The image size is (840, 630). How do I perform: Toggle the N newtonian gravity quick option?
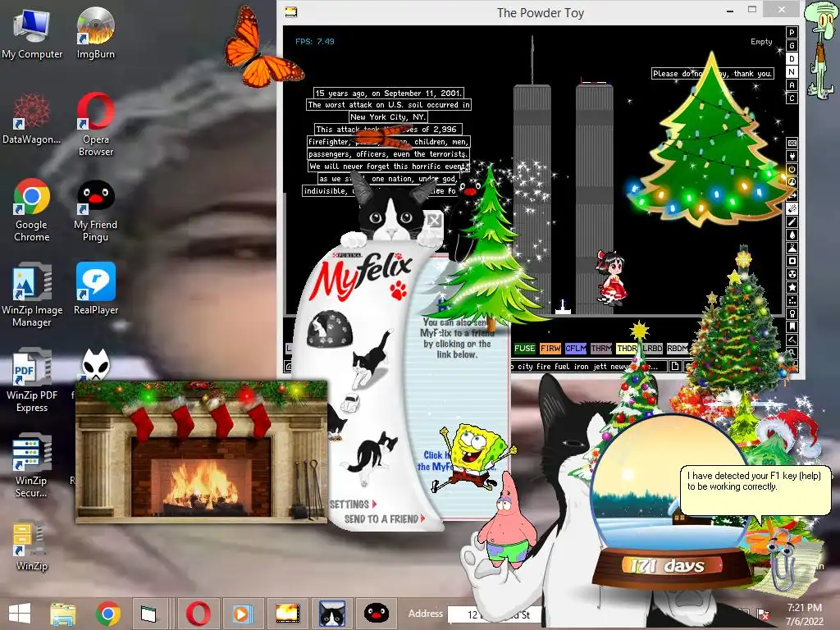(792, 72)
